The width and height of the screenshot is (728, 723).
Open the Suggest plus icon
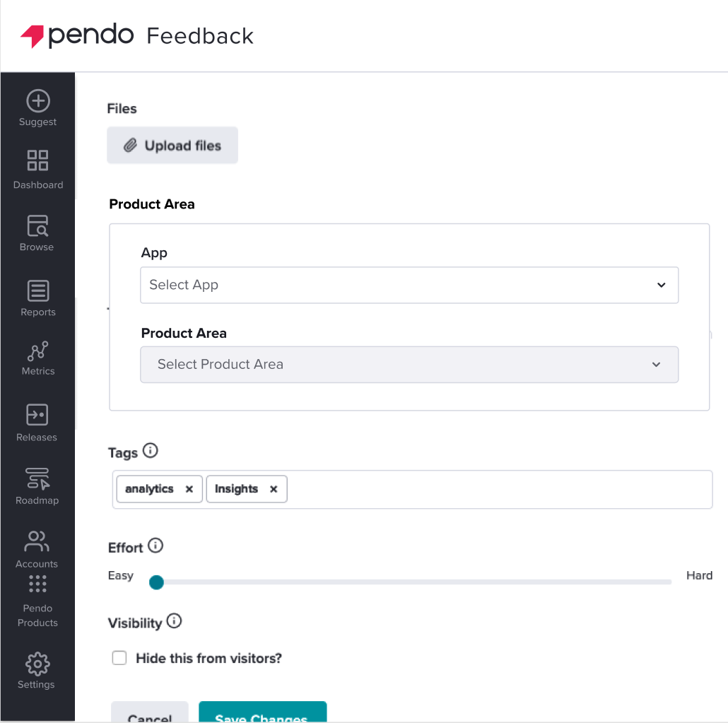[37, 101]
